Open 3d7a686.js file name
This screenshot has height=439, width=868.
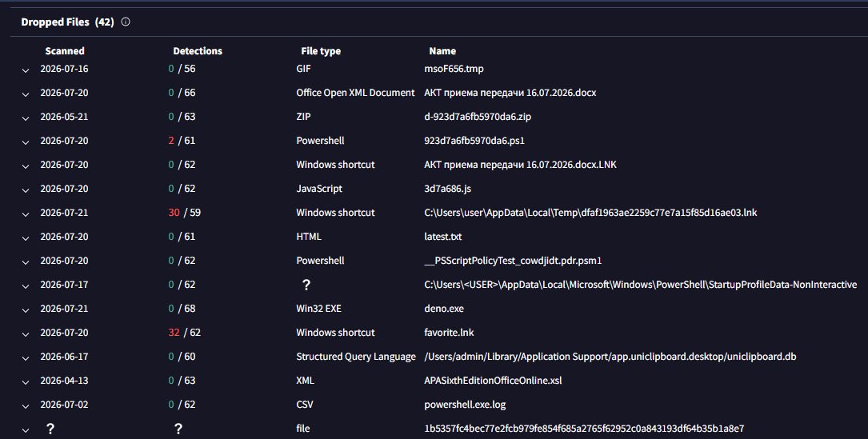[448, 188]
